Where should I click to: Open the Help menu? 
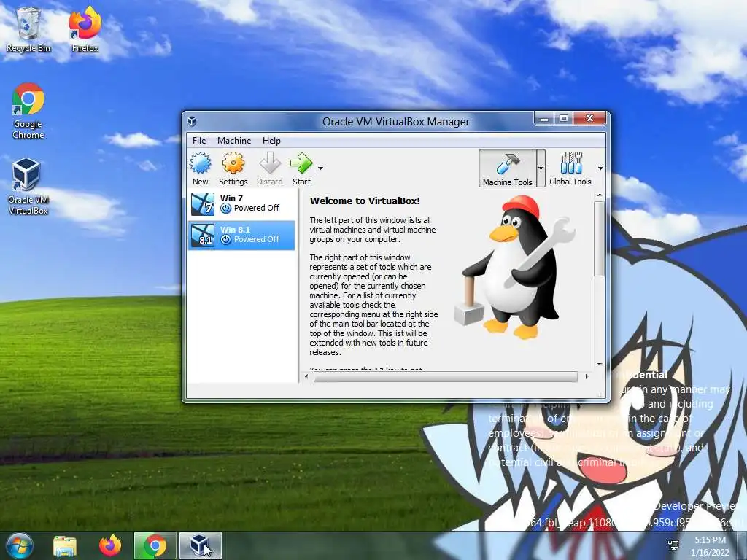coord(271,141)
